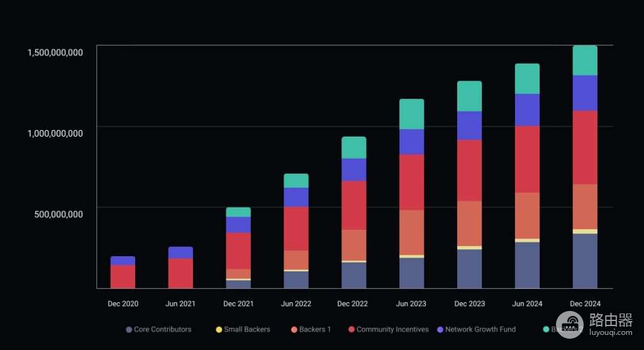The image size is (644, 350).
Task: Click the Jun 2021 axis label
Action: (x=180, y=303)
